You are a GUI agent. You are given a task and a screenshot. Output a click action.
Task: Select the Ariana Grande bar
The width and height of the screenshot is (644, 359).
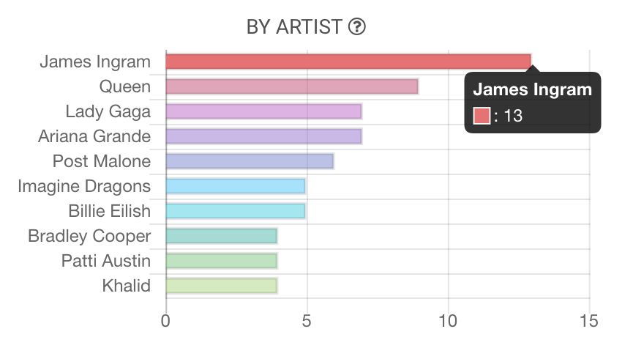[263, 136]
